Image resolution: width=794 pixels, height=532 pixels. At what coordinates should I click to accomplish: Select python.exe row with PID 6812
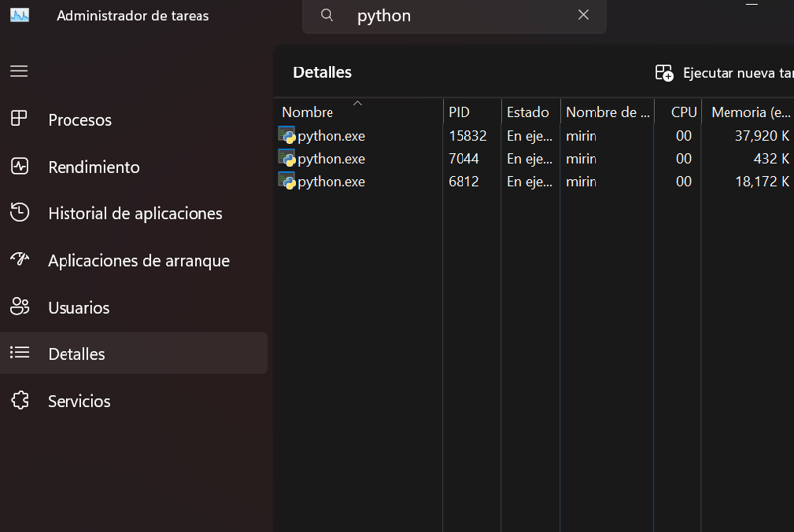[x=331, y=182]
